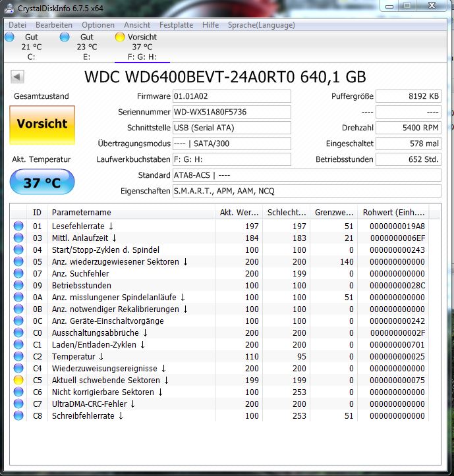Click status orb for Anz. Suchfehler row
Image resolution: width=454 pixels, height=476 pixels.
pyautogui.click(x=18, y=273)
